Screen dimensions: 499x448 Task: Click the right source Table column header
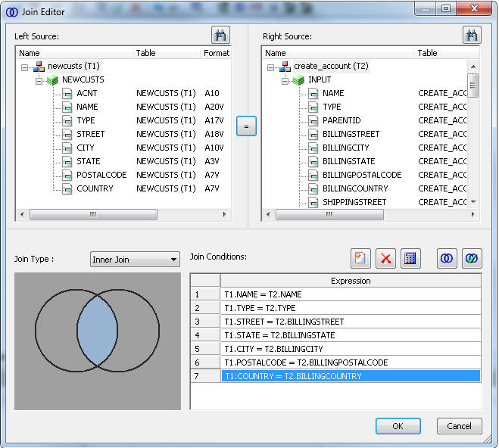(x=446, y=53)
